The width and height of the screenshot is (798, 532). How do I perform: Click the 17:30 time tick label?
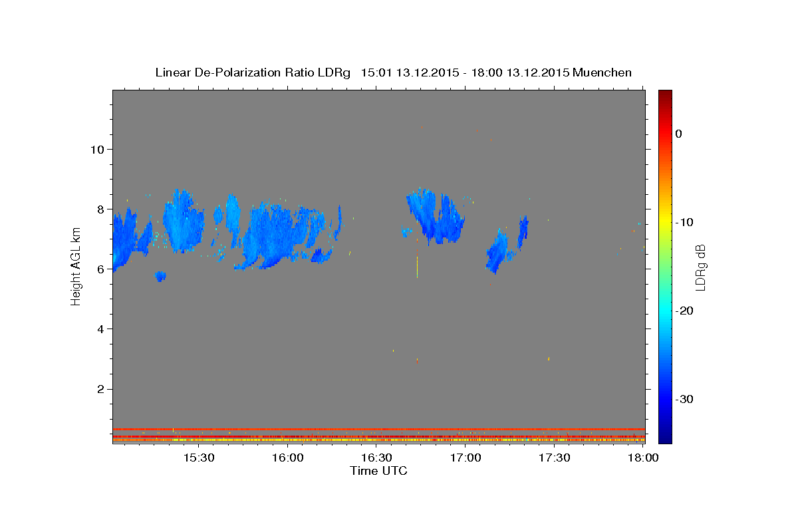click(555, 458)
